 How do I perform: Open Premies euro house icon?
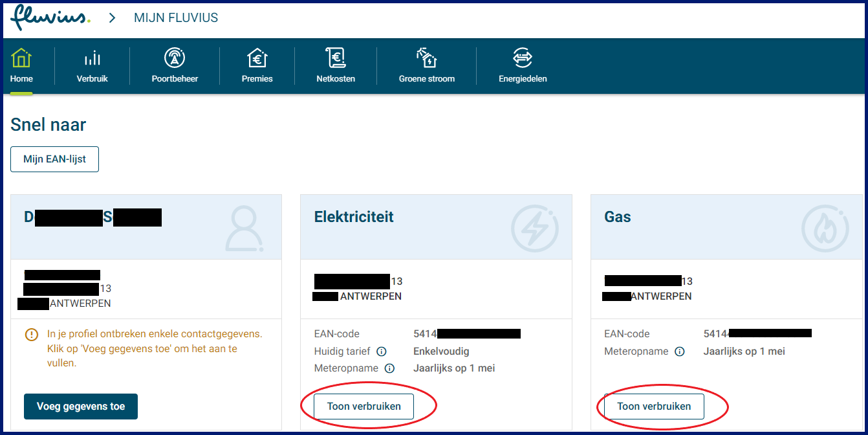(257, 59)
